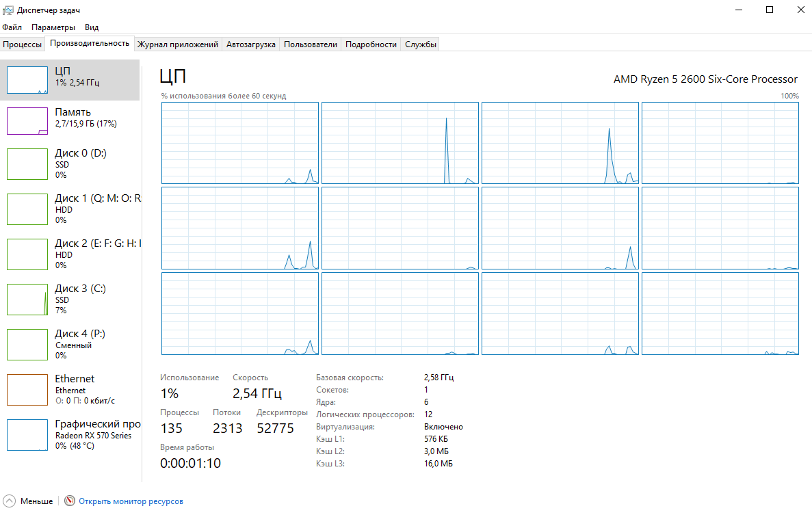The width and height of the screenshot is (812, 515).
Task: Go to the Службы tab
Action: pos(421,44)
